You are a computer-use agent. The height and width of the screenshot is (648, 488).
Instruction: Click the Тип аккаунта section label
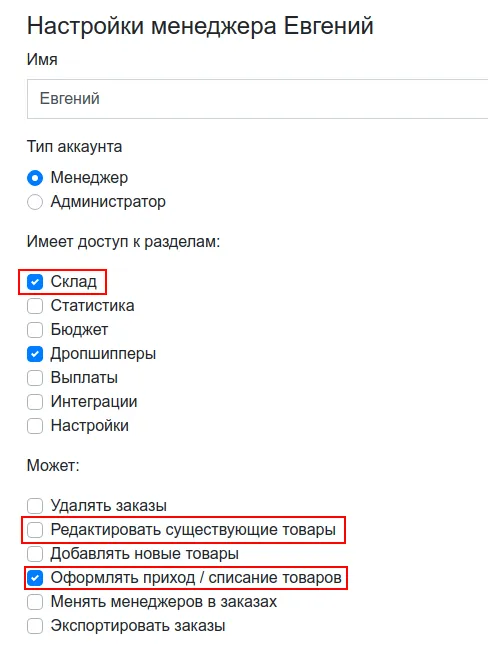coord(74,147)
